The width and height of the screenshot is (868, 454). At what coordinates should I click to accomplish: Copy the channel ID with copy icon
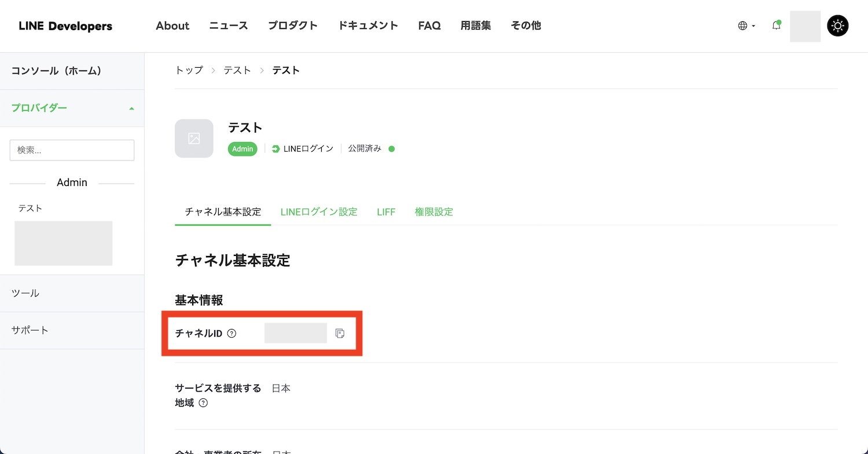[x=340, y=333]
